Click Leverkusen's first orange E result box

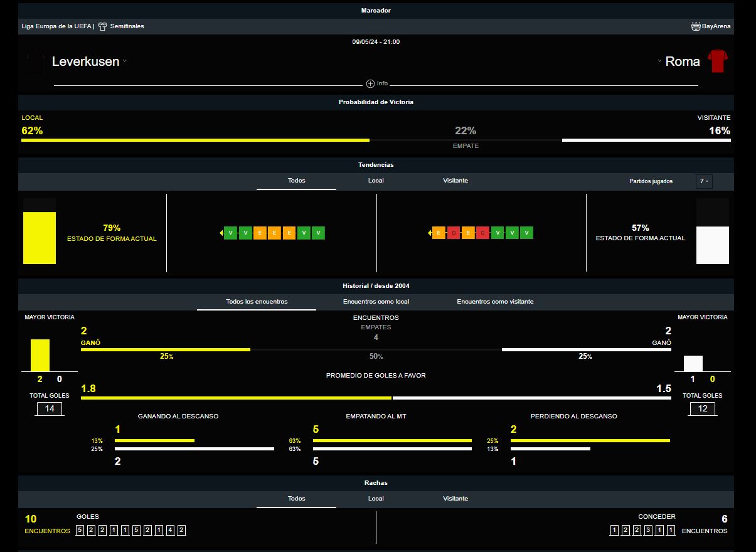click(260, 233)
